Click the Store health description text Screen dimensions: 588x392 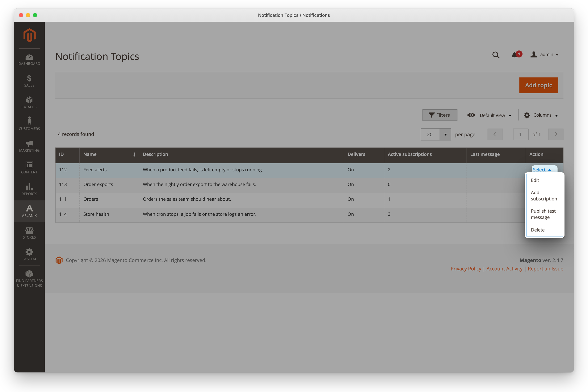[x=199, y=214]
